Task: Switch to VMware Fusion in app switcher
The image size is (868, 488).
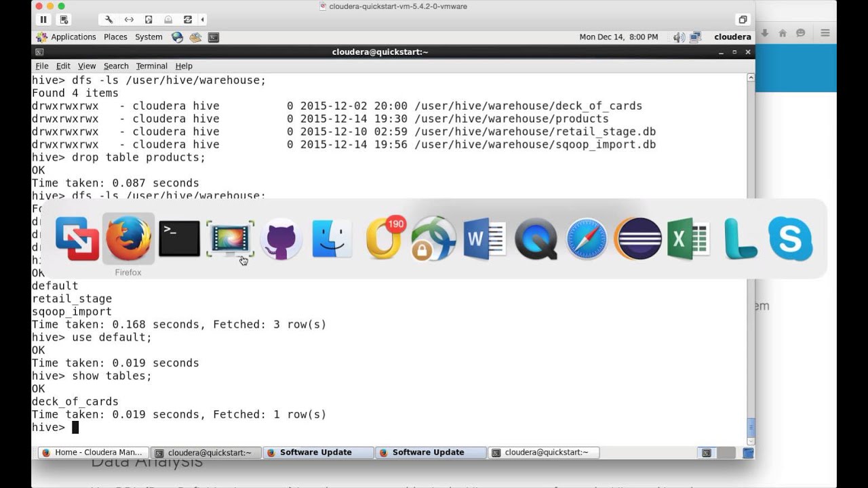Action: tap(77, 239)
